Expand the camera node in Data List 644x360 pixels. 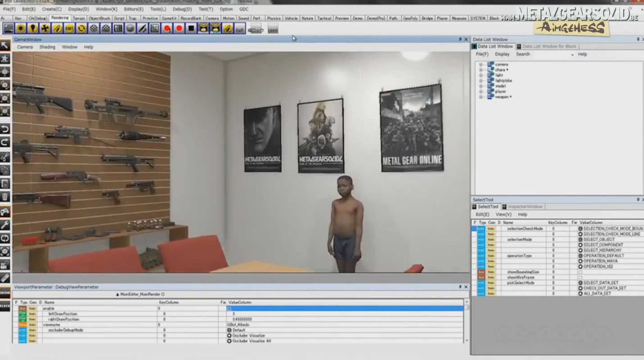point(481,64)
